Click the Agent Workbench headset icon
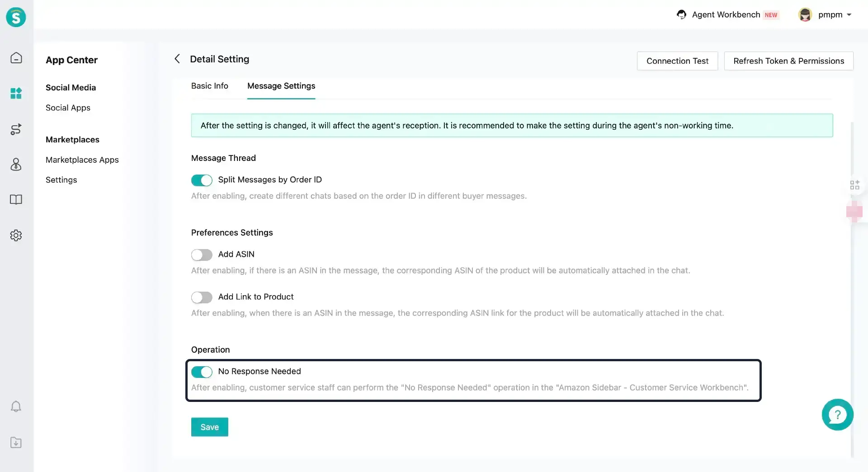Image resolution: width=868 pixels, height=472 pixels. [x=681, y=14]
